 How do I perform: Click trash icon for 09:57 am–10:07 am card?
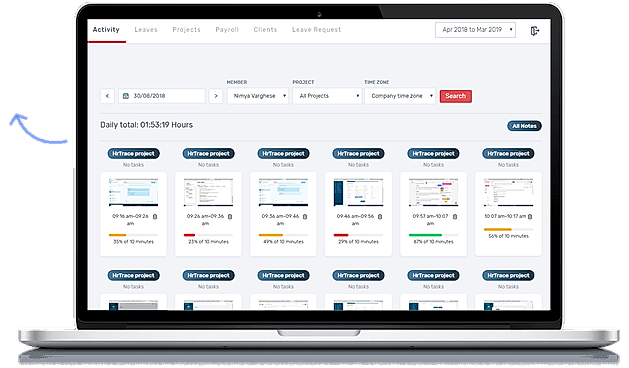455,217
